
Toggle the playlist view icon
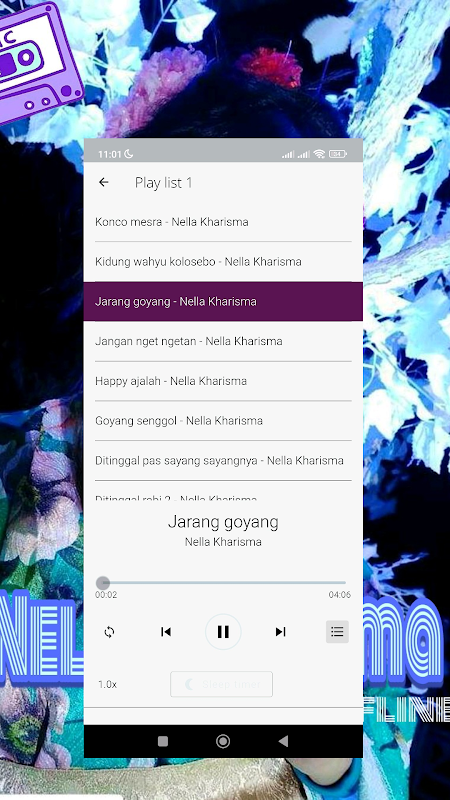tap(337, 632)
